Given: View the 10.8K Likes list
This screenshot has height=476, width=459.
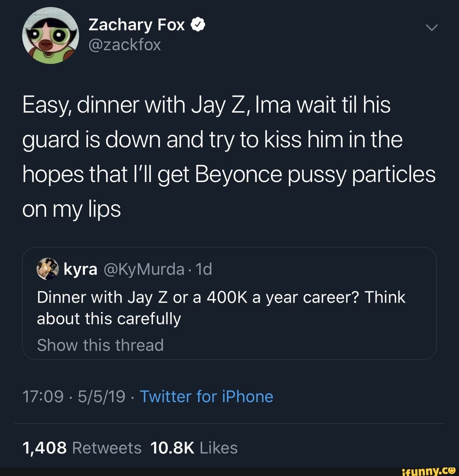Looking at the screenshot, I should click(x=194, y=448).
